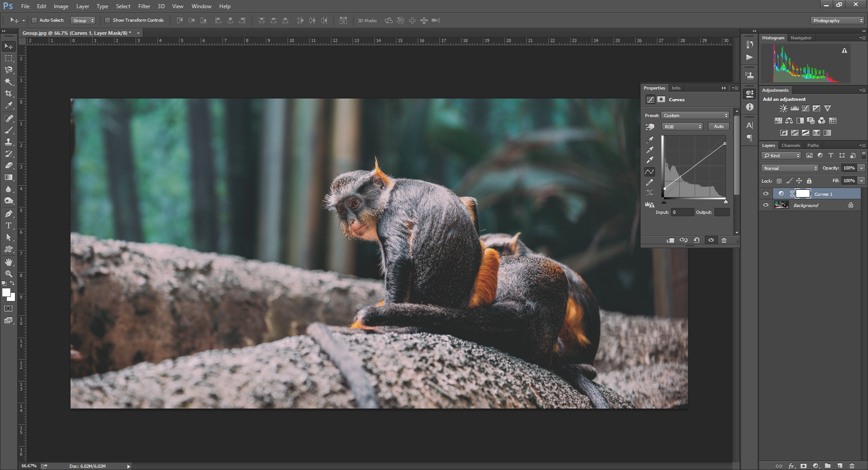Toggle lock transparent pixels
The image size is (868, 470).
779,181
